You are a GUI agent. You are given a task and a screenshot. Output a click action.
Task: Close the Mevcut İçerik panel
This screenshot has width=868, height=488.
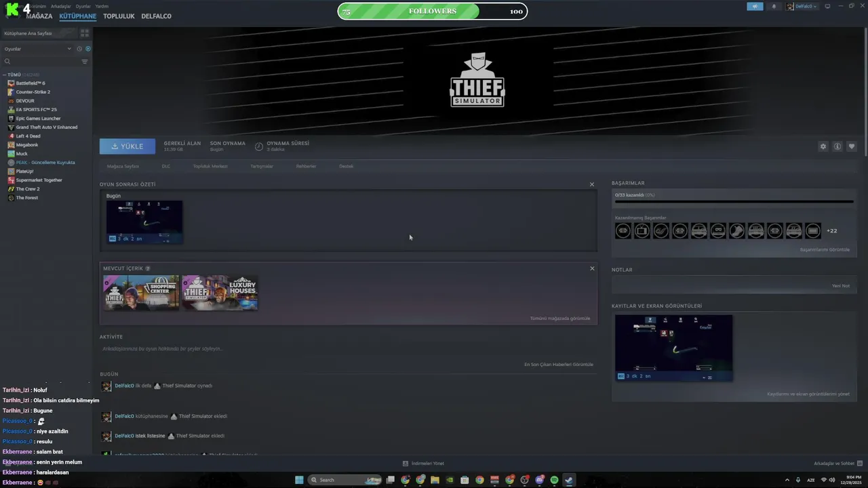592,268
